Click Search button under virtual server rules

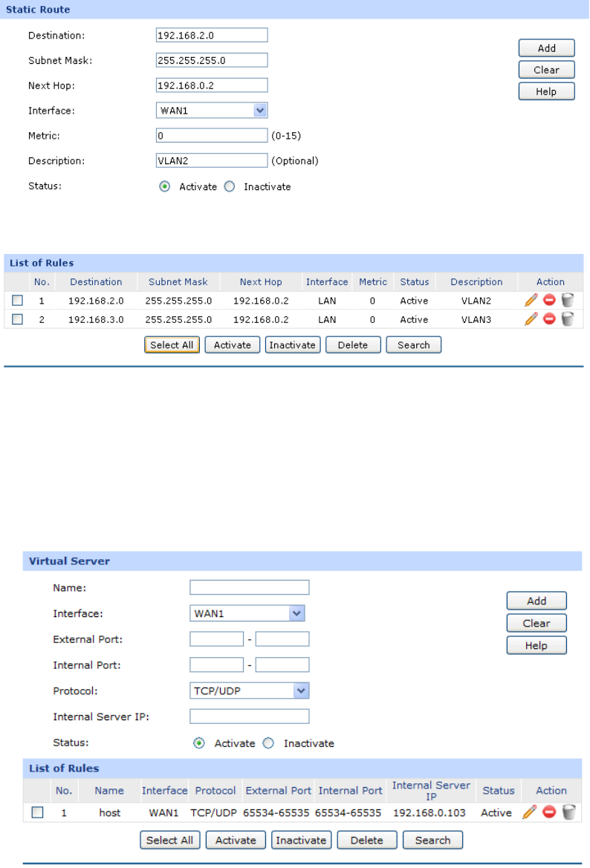432,840
